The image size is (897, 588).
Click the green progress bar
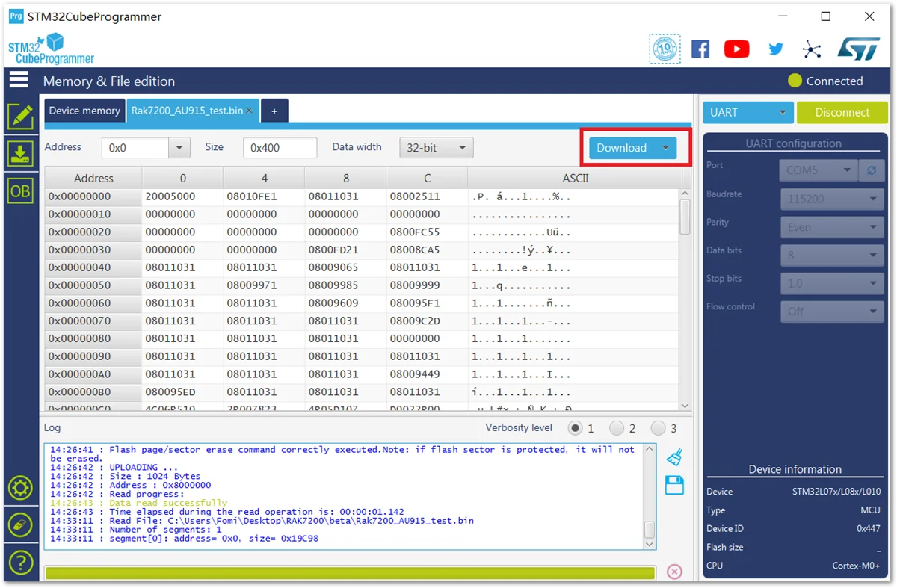click(350, 572)
